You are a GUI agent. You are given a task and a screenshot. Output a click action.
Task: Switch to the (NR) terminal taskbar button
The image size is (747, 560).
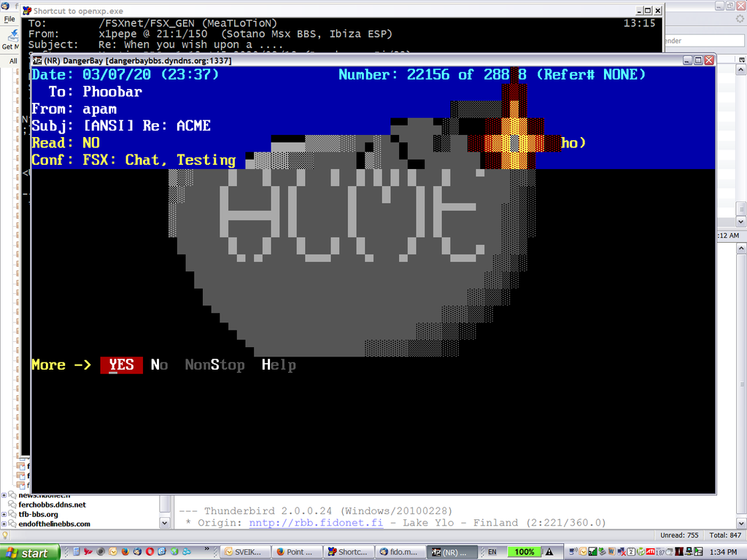[x=452, y=552]
